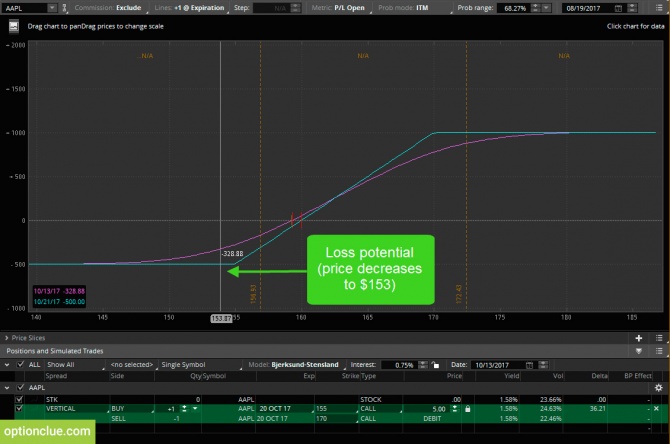Click the Delta column header

tap(599, 376)
